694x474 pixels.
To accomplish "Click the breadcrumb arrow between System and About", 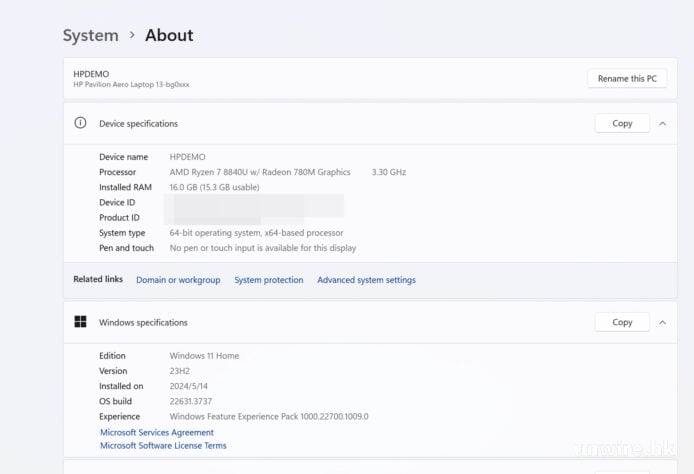I will tap(131, 36).
